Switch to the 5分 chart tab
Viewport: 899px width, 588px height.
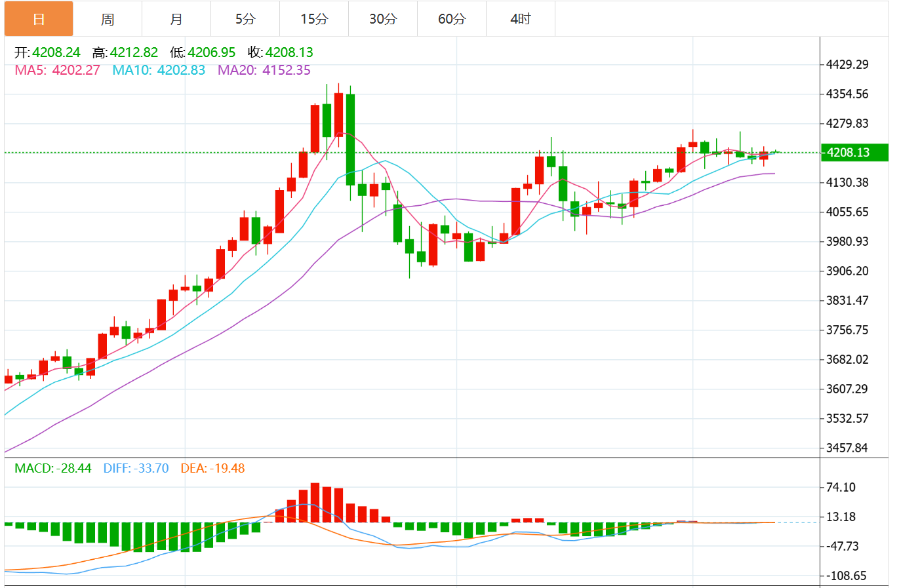245,19
